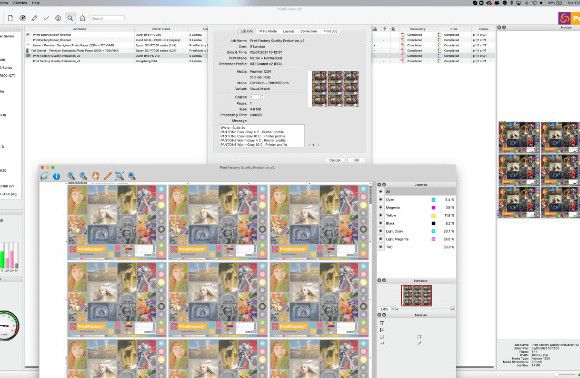Toggle visibility of the last channel row
The image size is (580, 378).
[381, 247]
